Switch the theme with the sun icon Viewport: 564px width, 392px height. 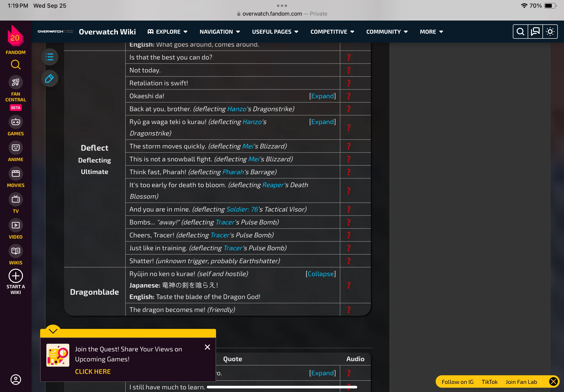coord(550,32)
